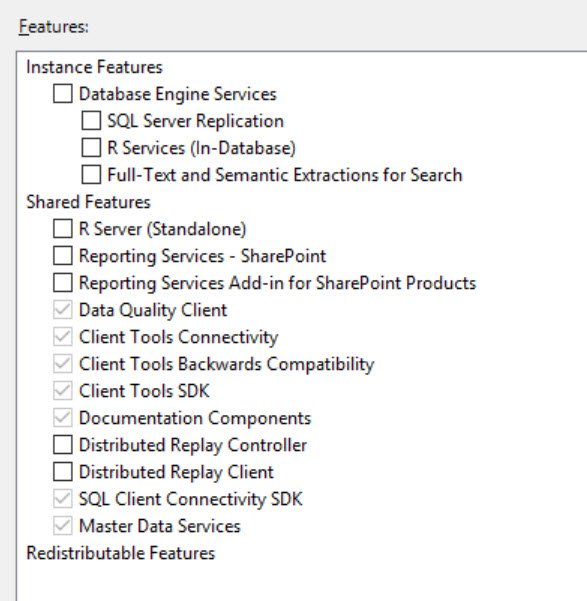
Task: Click the SQL Client Connectivity SDK checkbox
Action: (62, 499)
